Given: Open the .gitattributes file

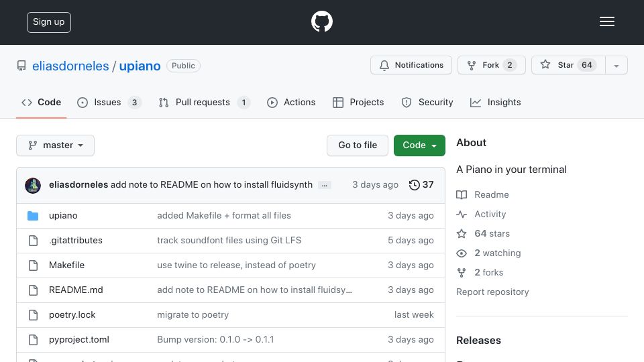Looking at the screenshot, I should pos(76,240).
